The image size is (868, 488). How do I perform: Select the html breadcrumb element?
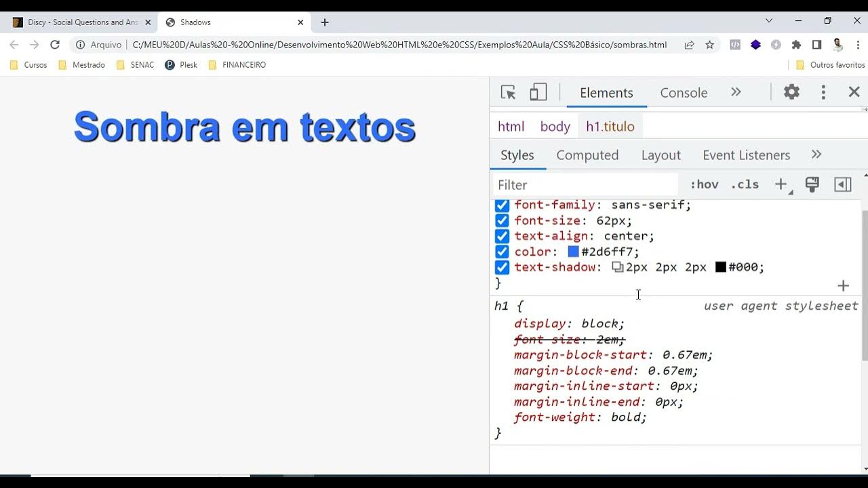coord(511,127)
